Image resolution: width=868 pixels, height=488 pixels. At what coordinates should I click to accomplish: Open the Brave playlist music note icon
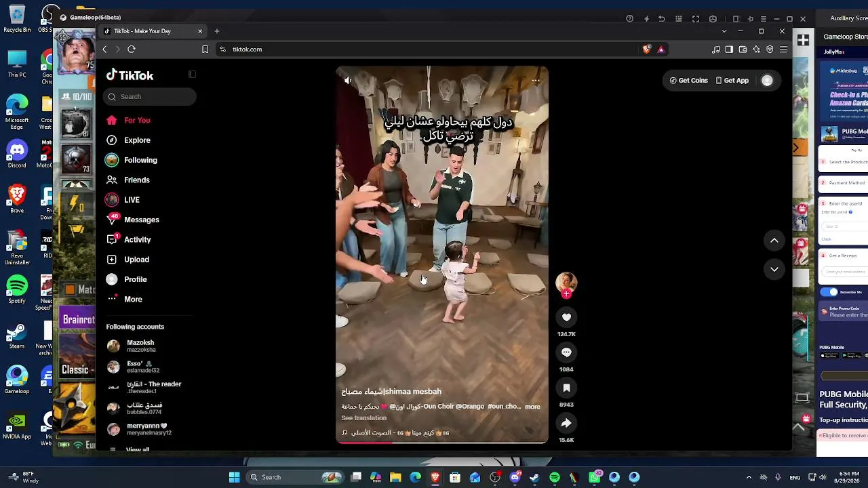point(716,49)
